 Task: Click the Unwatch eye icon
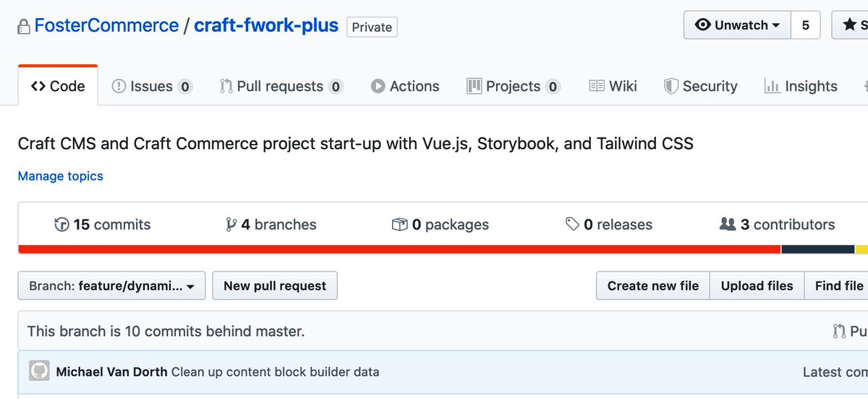[702, 25]
